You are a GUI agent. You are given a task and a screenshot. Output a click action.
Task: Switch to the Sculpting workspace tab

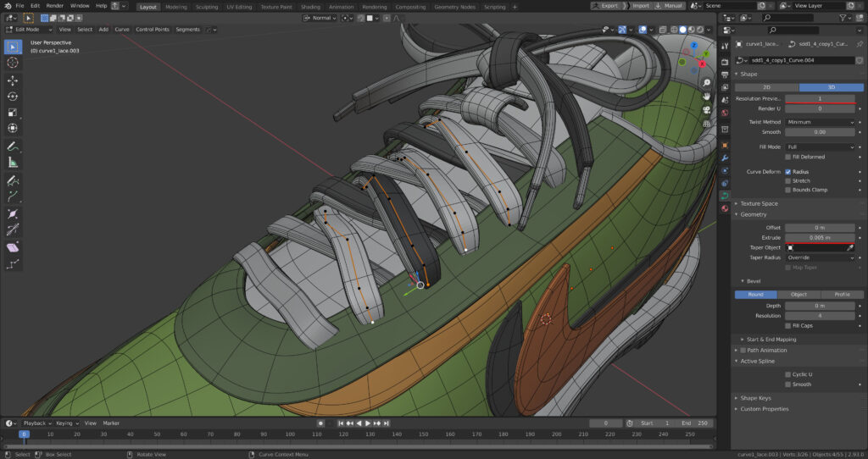207,7
